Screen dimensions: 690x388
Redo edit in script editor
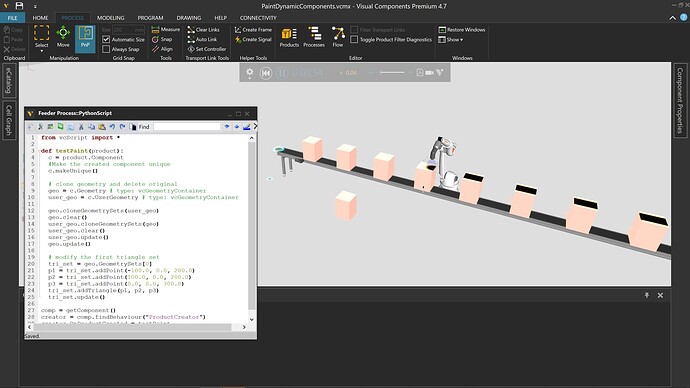(x=122, y=127)
